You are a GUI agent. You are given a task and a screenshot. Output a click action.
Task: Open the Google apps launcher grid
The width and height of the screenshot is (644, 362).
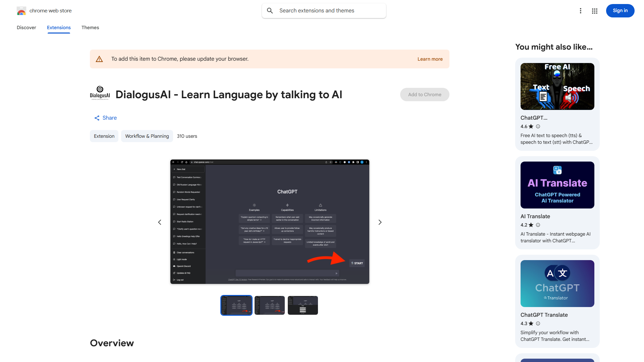(x=594, y=11)
